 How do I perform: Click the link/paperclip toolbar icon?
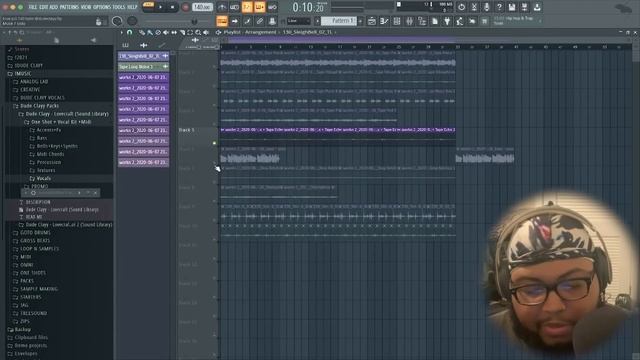[x=260, y=21]
